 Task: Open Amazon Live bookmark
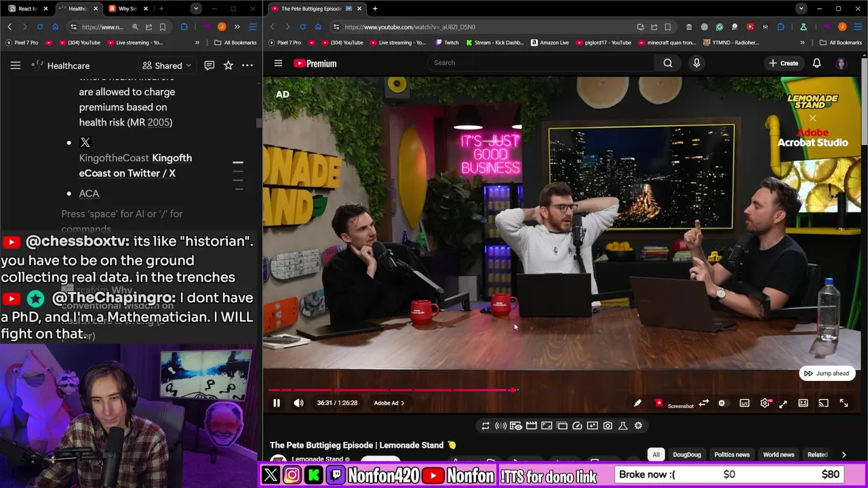coord(550,43)
